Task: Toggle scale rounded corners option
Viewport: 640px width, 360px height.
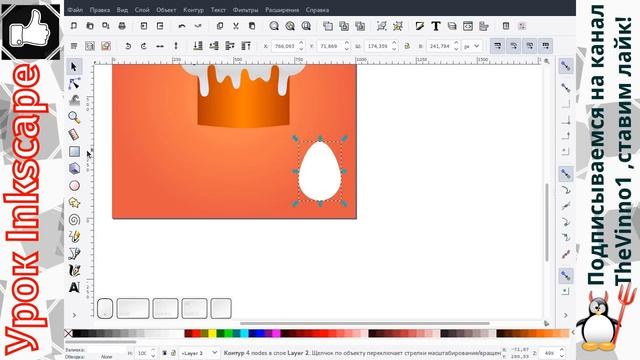Action: (x=513, y=46)
